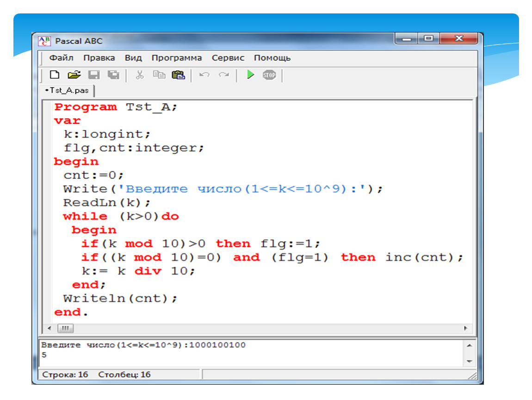Redo the edit with the redo arrow
The height and width of the screenshot is (400, 532).
224,75
